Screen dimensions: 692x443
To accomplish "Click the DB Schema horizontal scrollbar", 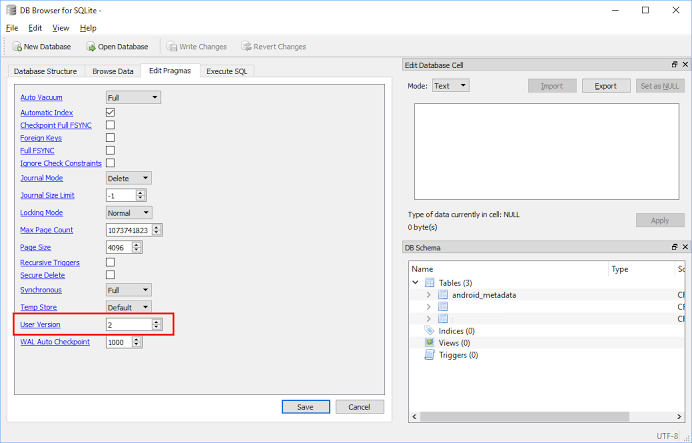I will [524, 417].
